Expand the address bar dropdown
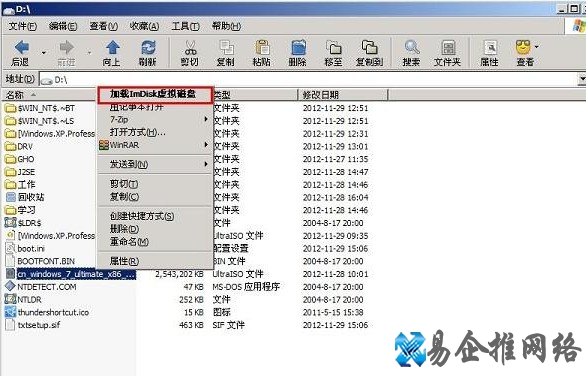Image resolution: width=586 pixels, height=376 pixels. point(582,79)
